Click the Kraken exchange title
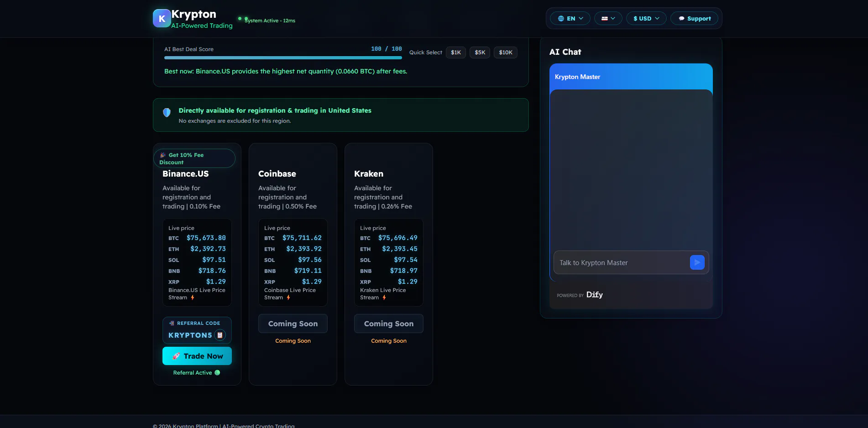 (x=369, y=174)
